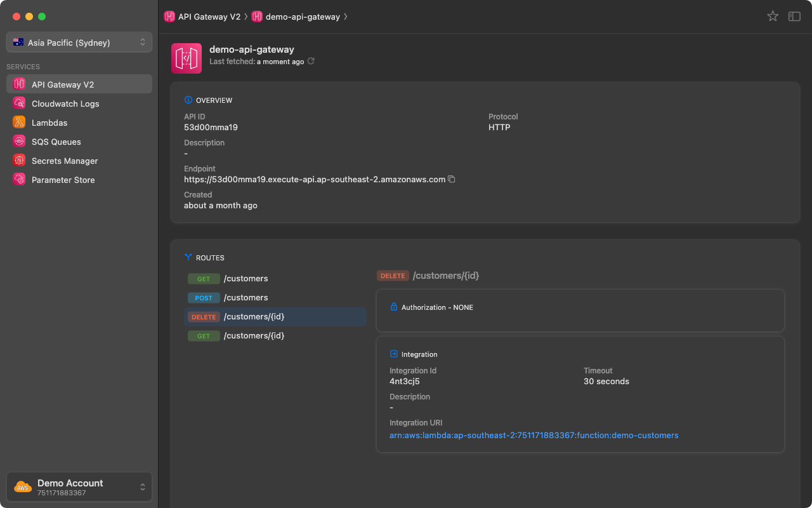This screenshot has height=508, width=812.
Task: Click the Parameter Store sidebar icon
Action: [19, 179]
